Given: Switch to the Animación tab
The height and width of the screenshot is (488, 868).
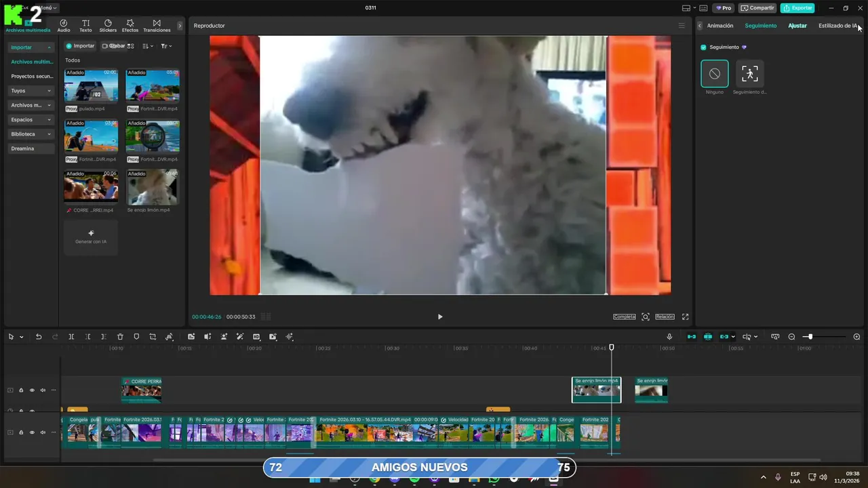Looking at the screenshot, I should [x=720, y=26].
